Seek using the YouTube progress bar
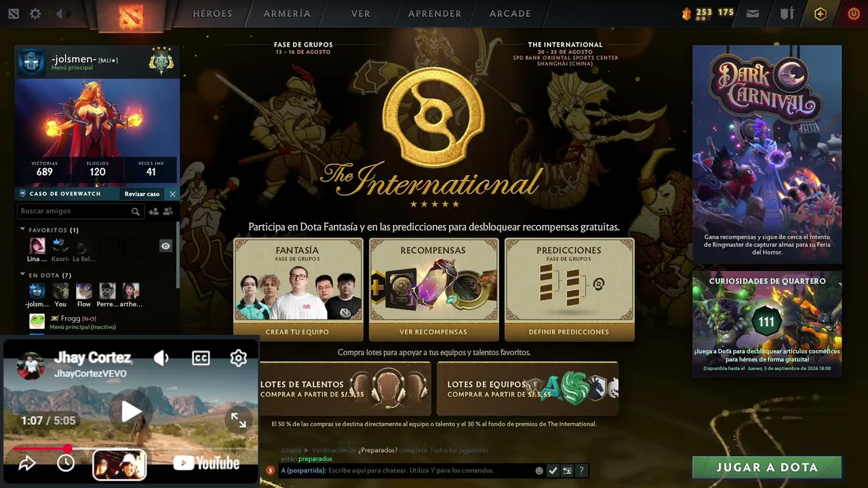 pos(131,449)
